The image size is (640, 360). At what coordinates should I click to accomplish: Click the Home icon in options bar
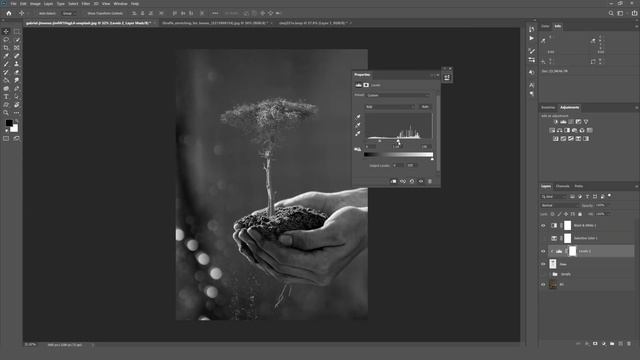tap(9, 13)
